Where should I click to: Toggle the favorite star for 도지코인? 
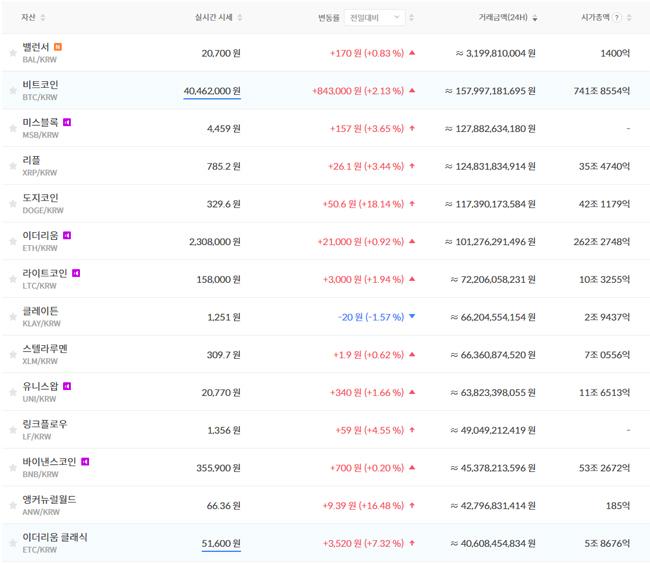click(x=12, y=203)
